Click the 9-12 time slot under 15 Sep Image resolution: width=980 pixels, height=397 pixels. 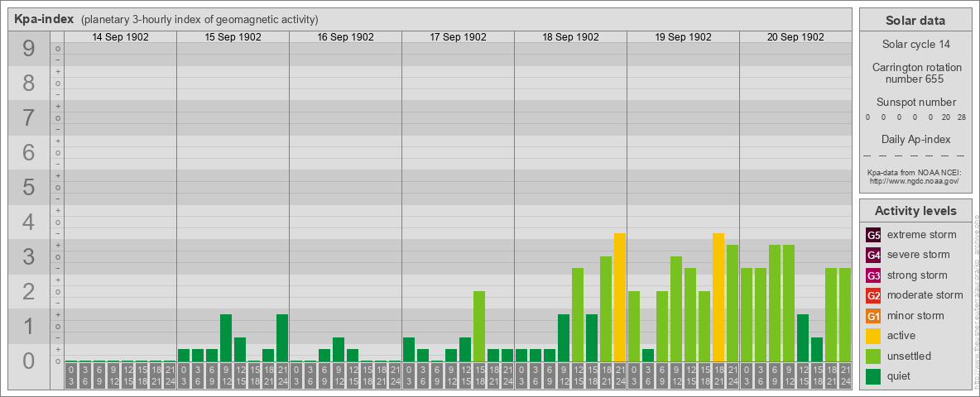pyautogui.click(x=226, y=376)
